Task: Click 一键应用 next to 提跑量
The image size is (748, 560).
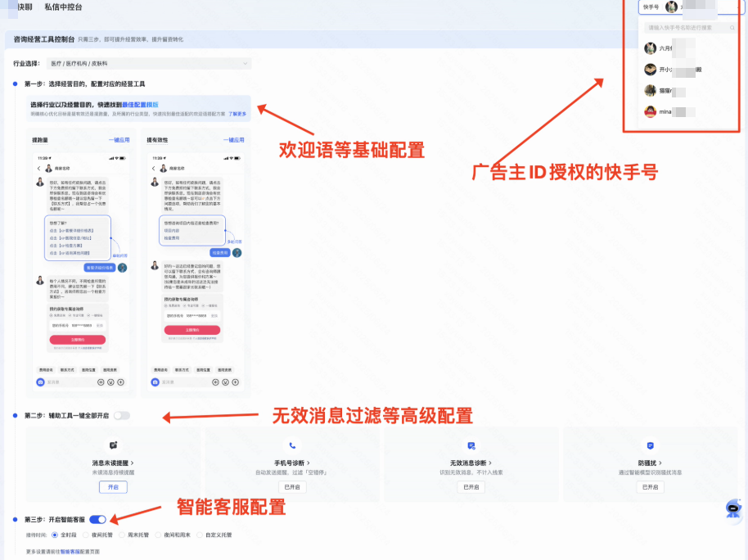Action: (x=120, y=140)
